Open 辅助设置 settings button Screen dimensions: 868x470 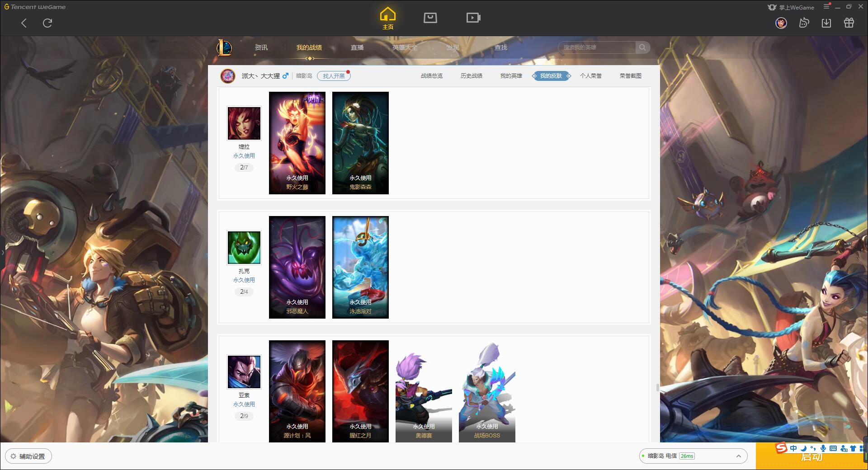click(x=28, y=456)
